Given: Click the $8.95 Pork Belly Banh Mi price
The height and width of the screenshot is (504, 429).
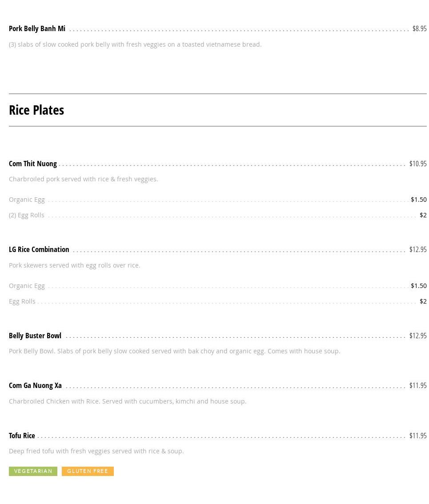Looking at the screenshot, I should tap(419, 28).
